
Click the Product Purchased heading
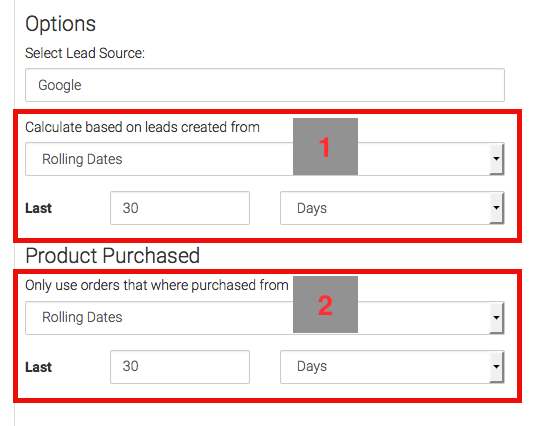coord(113,256)
